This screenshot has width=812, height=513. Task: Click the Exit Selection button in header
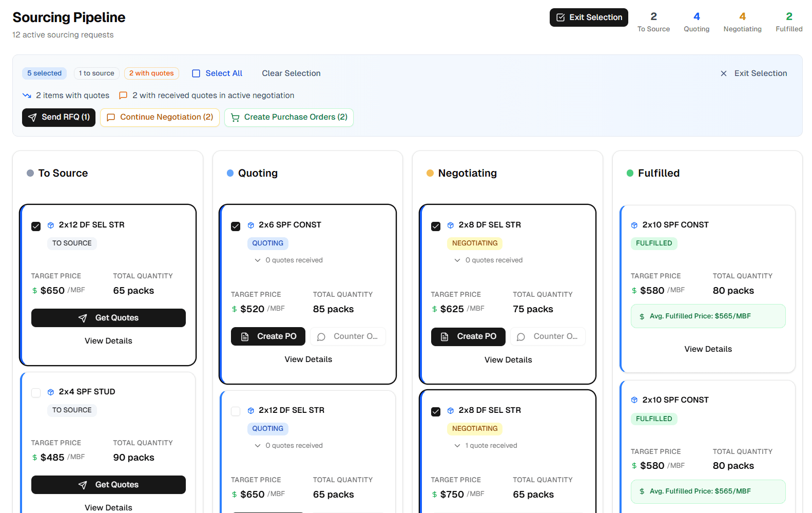[589, 17]
